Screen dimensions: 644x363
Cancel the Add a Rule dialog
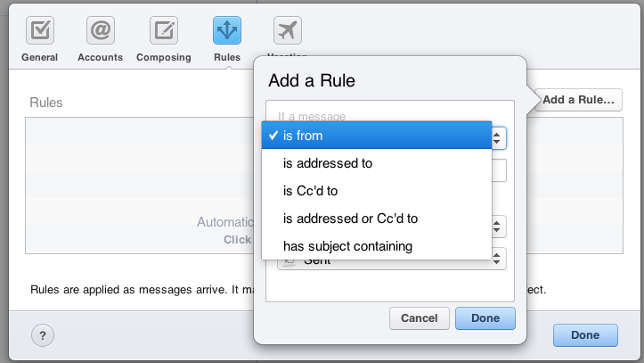point(419,318)
